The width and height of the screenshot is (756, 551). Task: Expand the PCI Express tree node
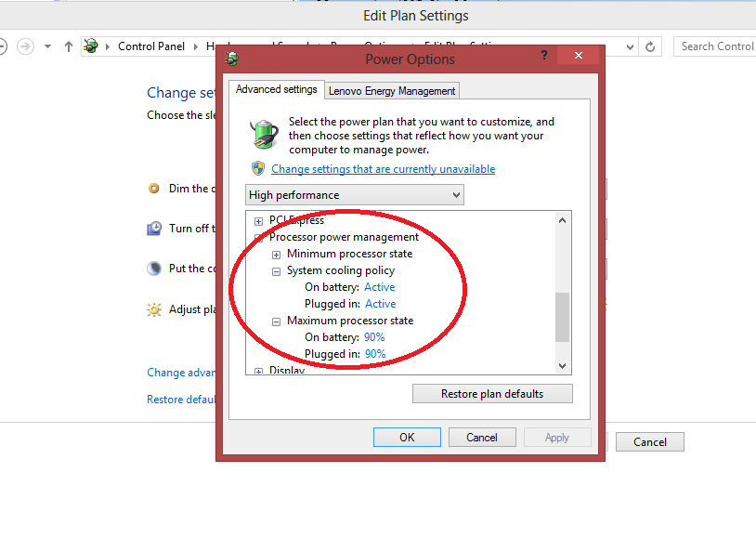(258, 221)
